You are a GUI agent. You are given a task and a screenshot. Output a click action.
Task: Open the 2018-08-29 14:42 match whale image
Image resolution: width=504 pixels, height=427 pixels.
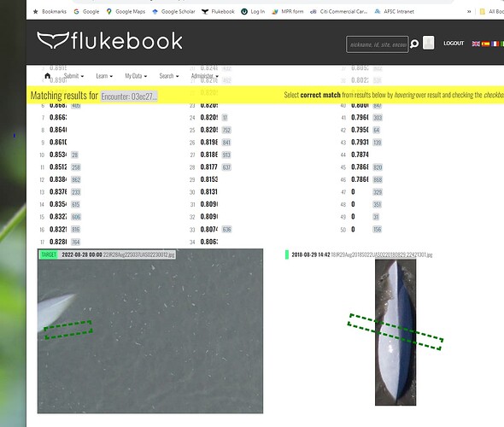(396, 332)
